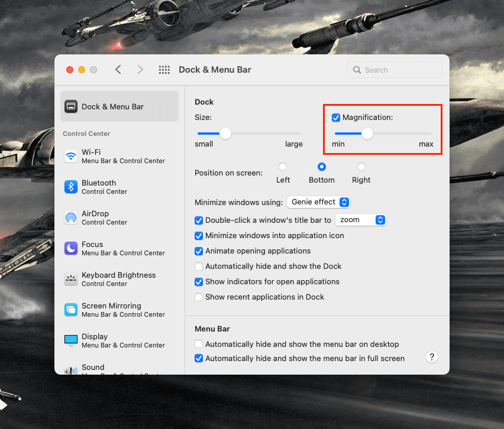Click the 'min' label of Magnification slider

[338, 144]
